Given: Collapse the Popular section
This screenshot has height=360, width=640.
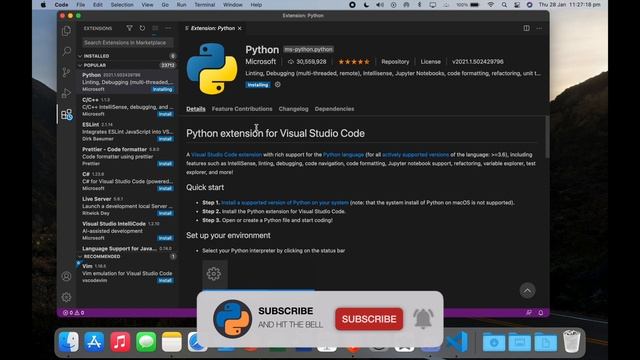Looking at the screenshot, I should pos(128,65).
